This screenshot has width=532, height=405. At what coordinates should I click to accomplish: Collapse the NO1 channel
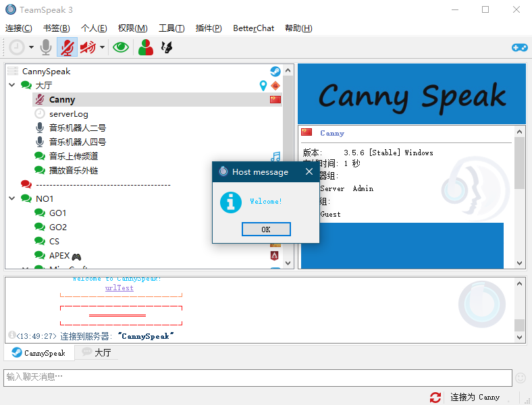click(x=12, y=198)
